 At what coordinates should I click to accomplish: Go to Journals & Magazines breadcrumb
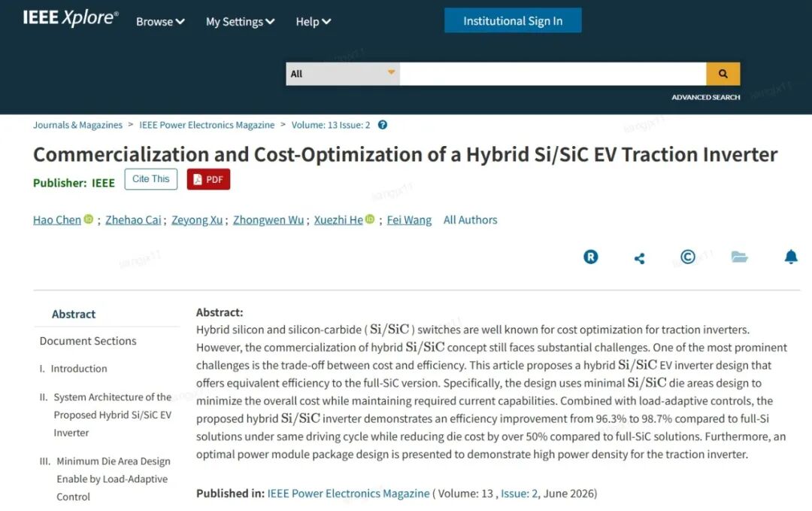click(x=77, y=125)
